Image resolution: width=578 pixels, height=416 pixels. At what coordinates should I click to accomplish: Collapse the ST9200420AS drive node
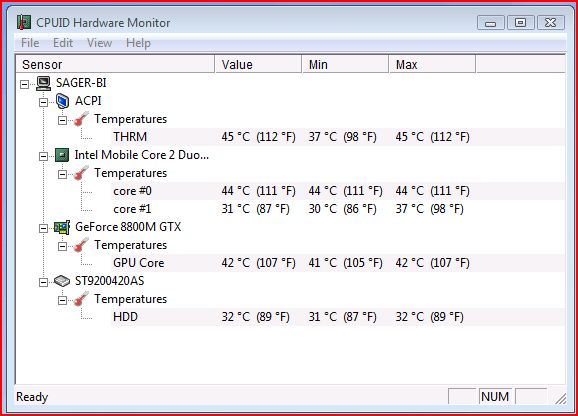(43, 283)
